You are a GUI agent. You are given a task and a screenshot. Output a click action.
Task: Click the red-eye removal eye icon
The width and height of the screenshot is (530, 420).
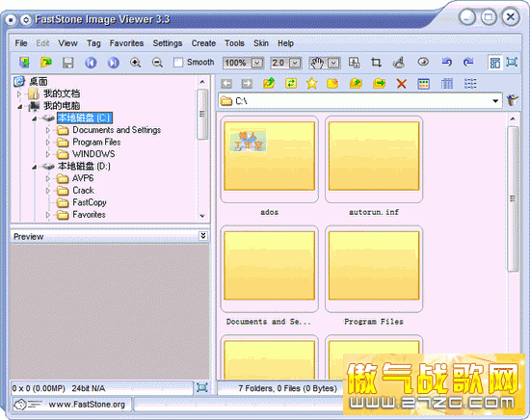pos(423,62)
